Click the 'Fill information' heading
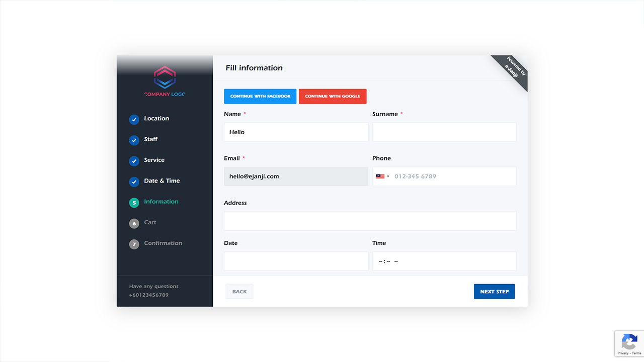The height and width of the screenshot is (362, 644). pyautogui.click(x=254, y=68)
